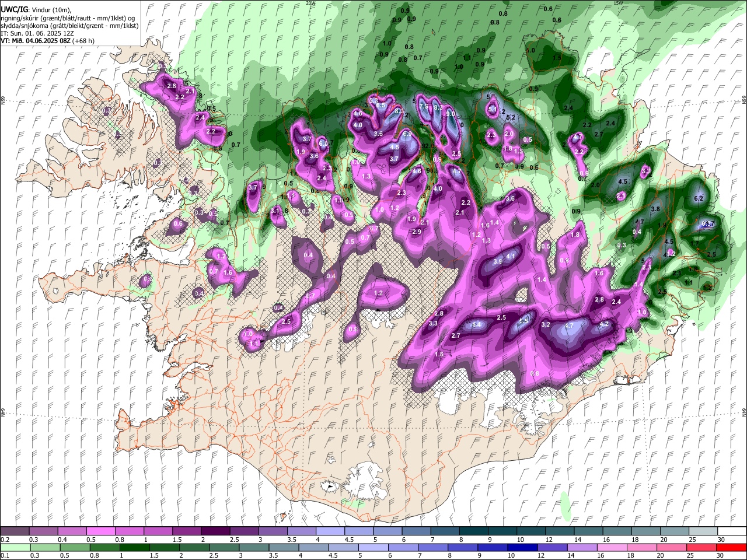Screen dimensions: 747x560
Task: Click the dark mauve 0.2 swatch, upper legend
Action: [x=15, y=531]
